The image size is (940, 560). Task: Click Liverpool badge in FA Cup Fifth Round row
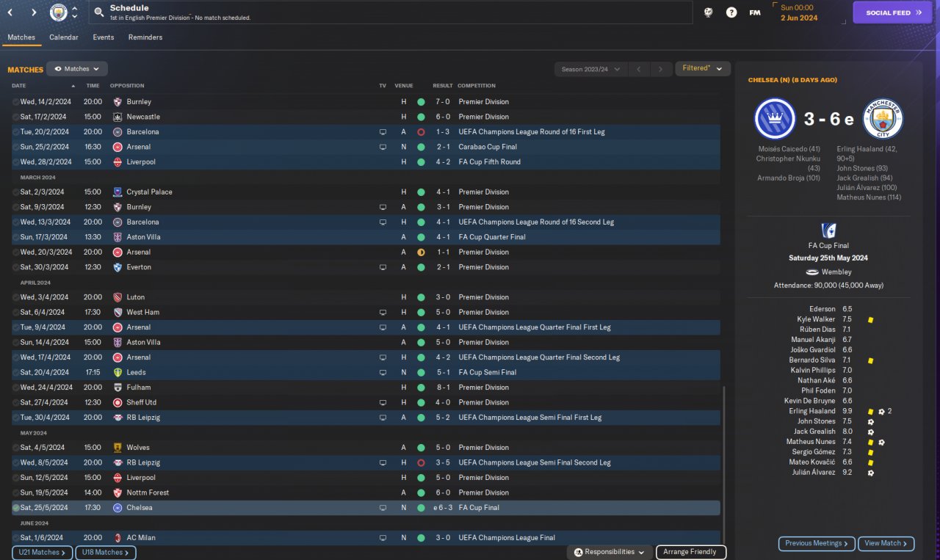tap(117, 162)
